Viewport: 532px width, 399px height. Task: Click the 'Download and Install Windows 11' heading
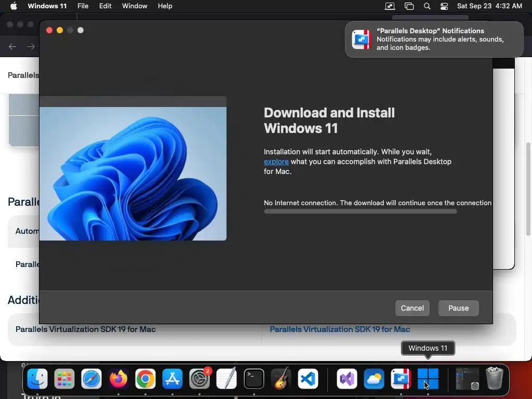click(329, 121)
